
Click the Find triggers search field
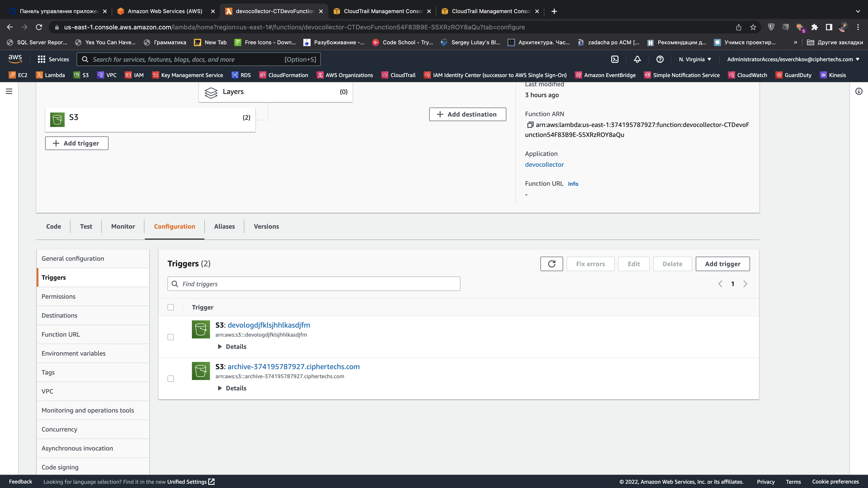pos(313,284)
